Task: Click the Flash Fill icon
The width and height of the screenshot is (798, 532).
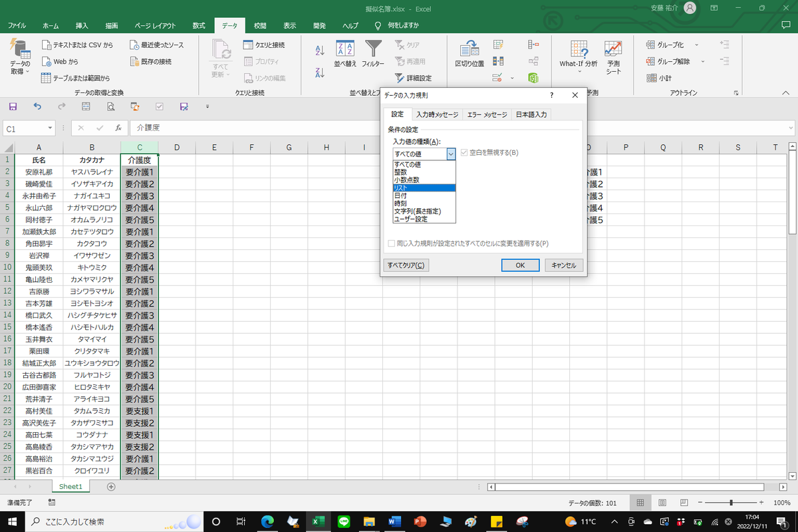Action: [498, 45]
